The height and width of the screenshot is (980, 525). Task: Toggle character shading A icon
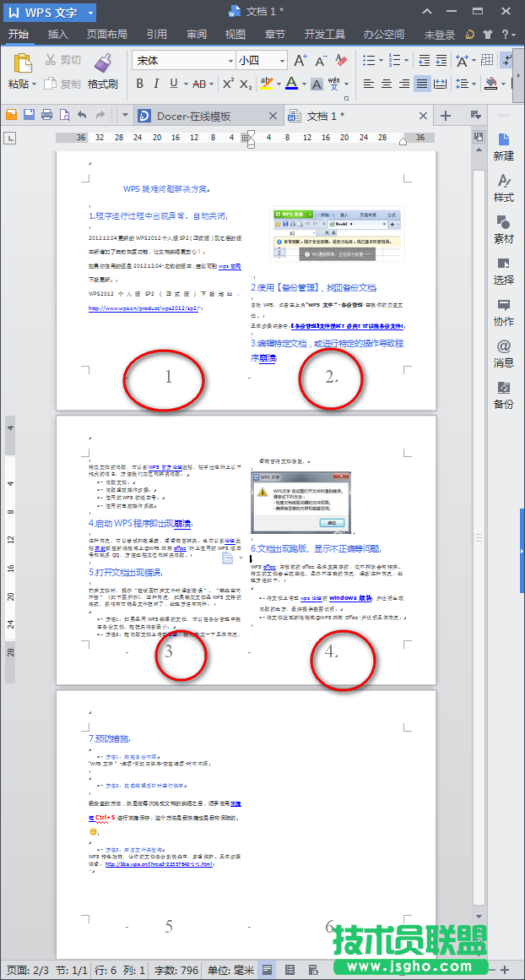click(x=317, y=84)
